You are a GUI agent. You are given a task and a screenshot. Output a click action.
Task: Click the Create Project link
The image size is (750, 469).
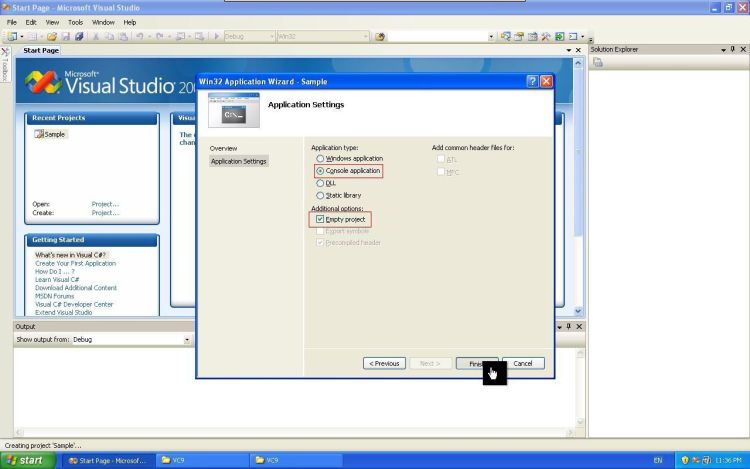[105, 213]
